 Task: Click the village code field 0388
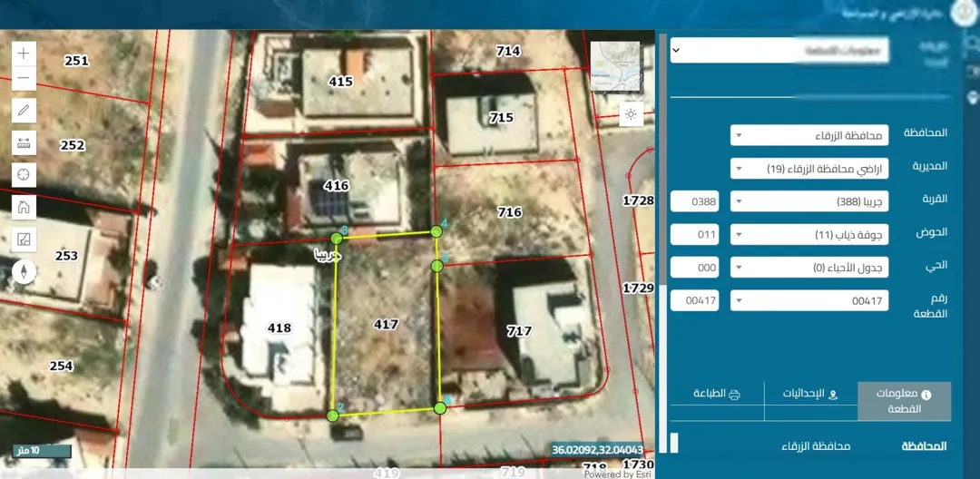(x=694, y=201)
